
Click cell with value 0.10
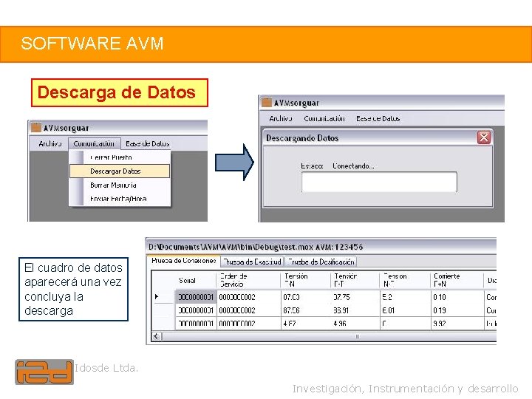457,297
